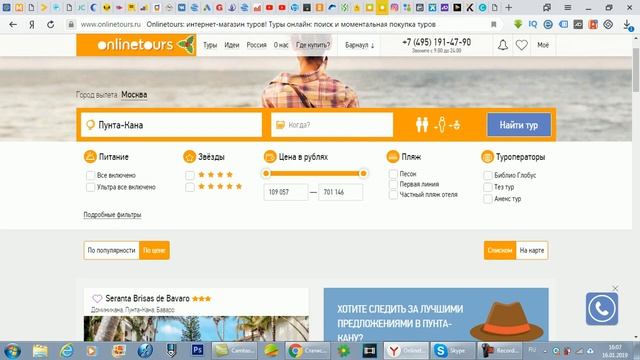Open the Туры menu

tap(210, 45)
